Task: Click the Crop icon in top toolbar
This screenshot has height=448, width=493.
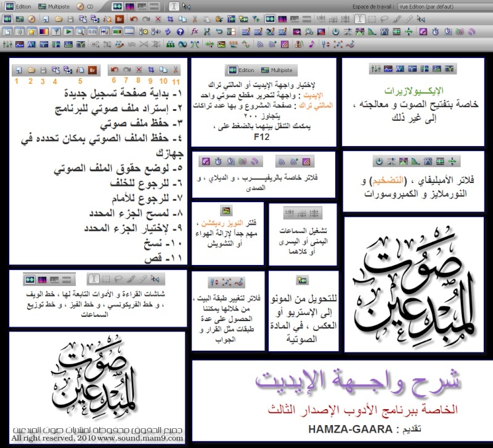Action: click(170, 19)
